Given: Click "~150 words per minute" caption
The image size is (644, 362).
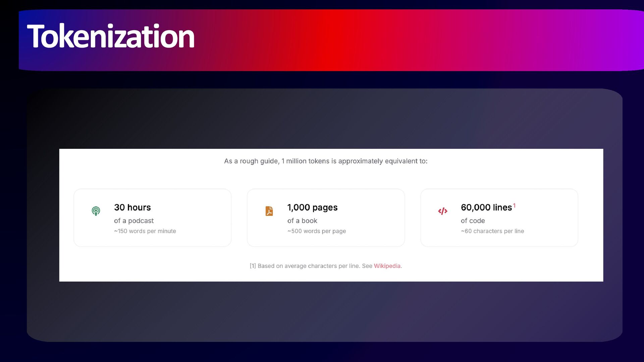Looking at the screenshot, I should [145, 231].
